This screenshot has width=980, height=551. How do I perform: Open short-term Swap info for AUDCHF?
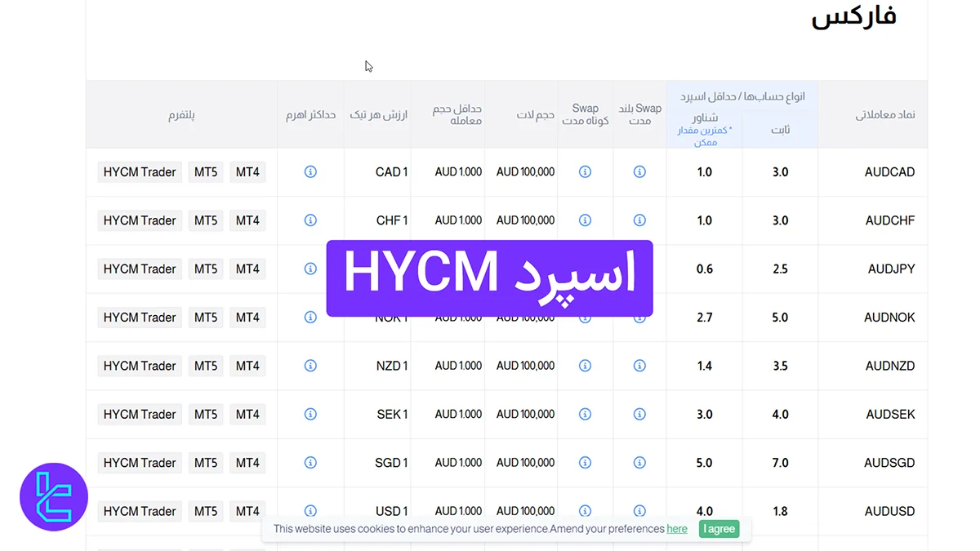(585, 220)
